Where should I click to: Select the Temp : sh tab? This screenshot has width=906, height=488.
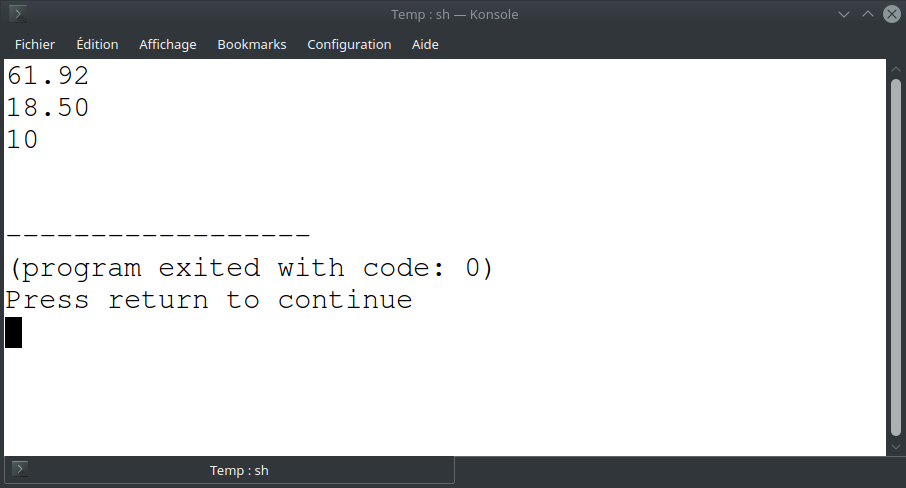point(229,470)
